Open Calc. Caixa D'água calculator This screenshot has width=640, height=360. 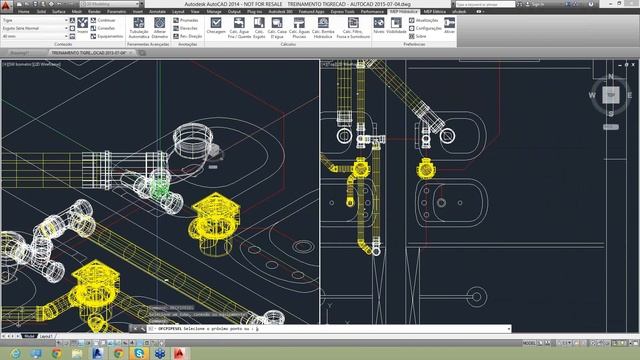tap(277, 28)
